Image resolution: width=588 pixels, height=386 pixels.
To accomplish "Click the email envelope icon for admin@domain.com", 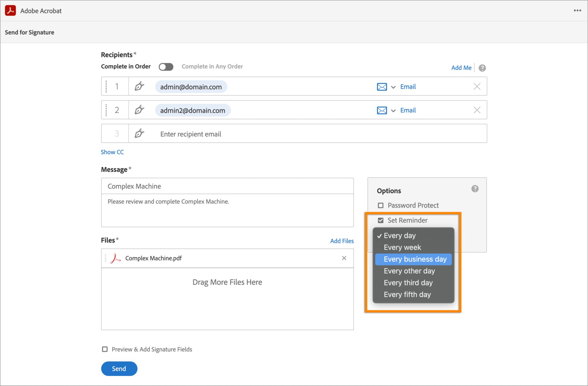I will (x=382, y=87).
